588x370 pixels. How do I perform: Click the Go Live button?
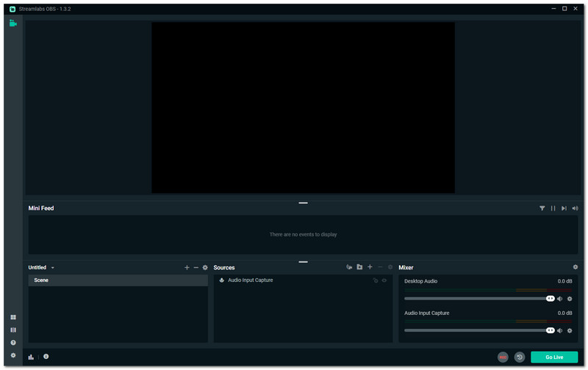(554, 357)
